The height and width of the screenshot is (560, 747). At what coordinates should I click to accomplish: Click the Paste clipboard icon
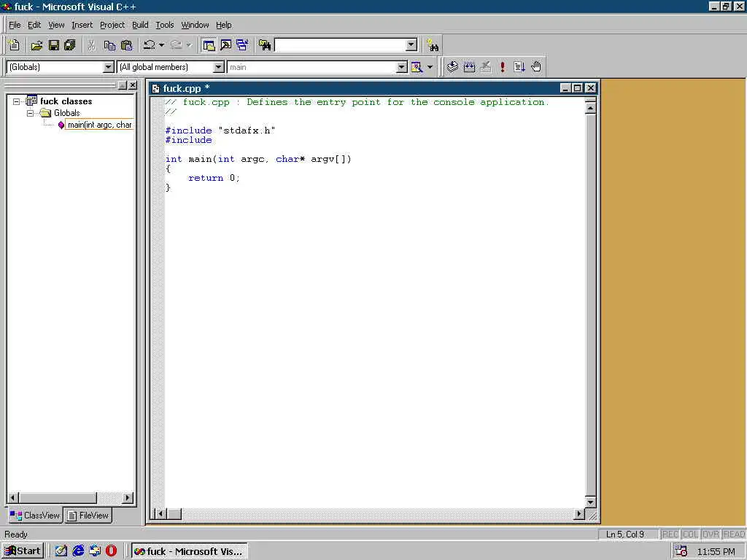tap(127, 45)
